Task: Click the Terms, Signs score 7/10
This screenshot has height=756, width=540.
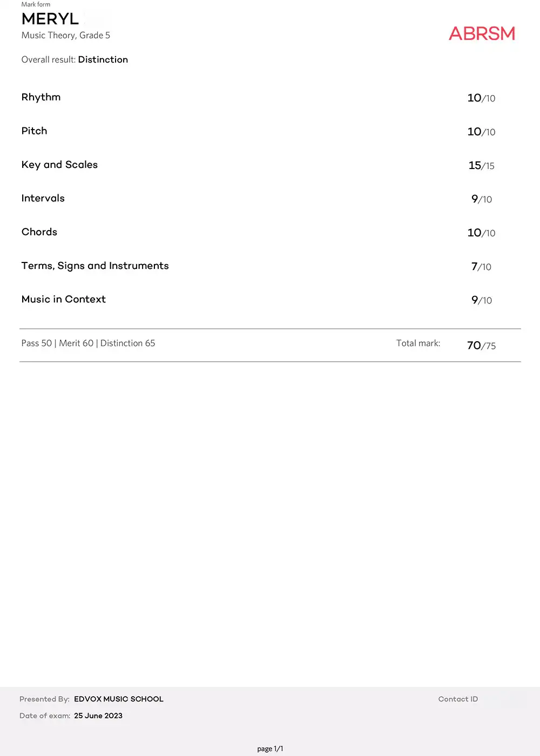Action: [x=481, y=266]
